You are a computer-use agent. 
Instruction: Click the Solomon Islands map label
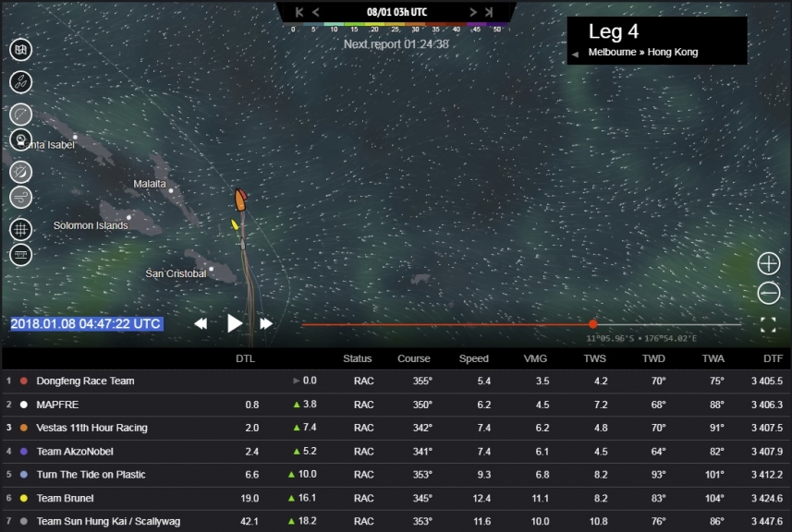[91, 225]
